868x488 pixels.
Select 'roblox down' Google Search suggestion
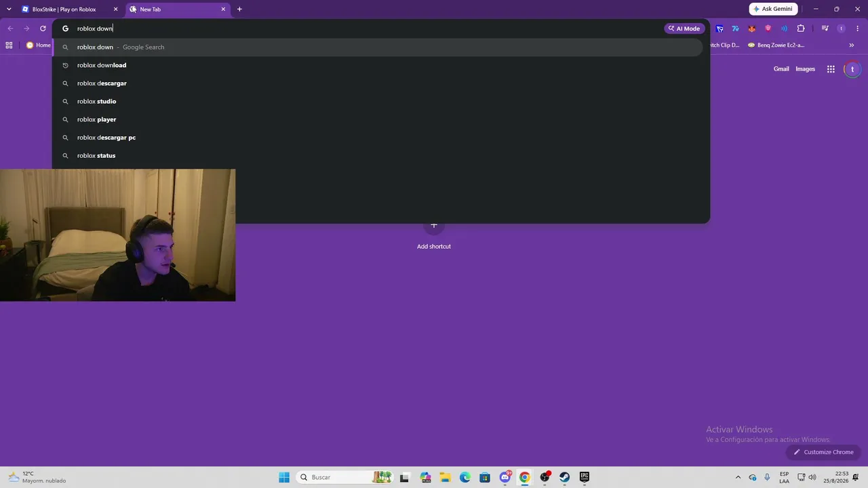point(377,47)
